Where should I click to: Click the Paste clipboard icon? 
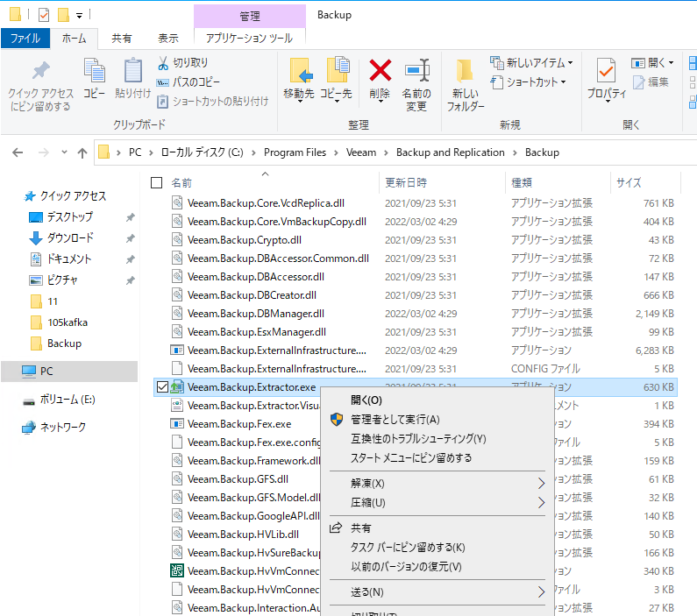point(132,70)
